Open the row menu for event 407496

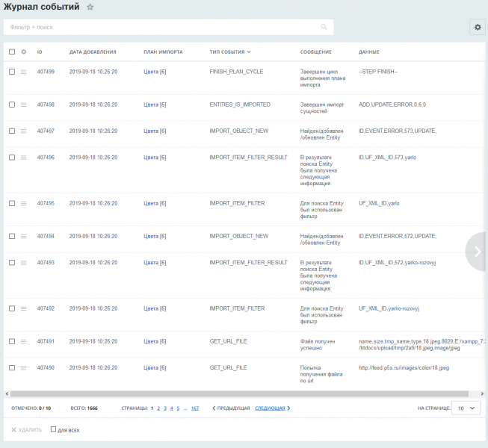(23, 158)
